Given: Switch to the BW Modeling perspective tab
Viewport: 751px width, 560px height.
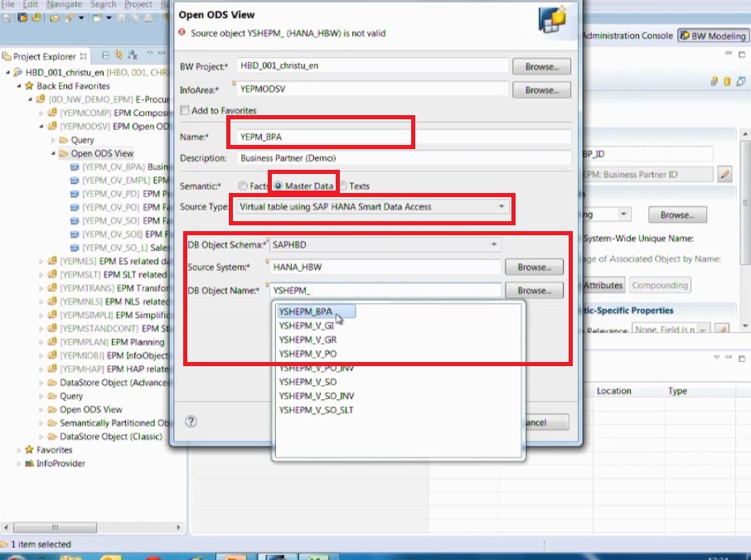Looking at the screenshot, I should tap(713, 35).
